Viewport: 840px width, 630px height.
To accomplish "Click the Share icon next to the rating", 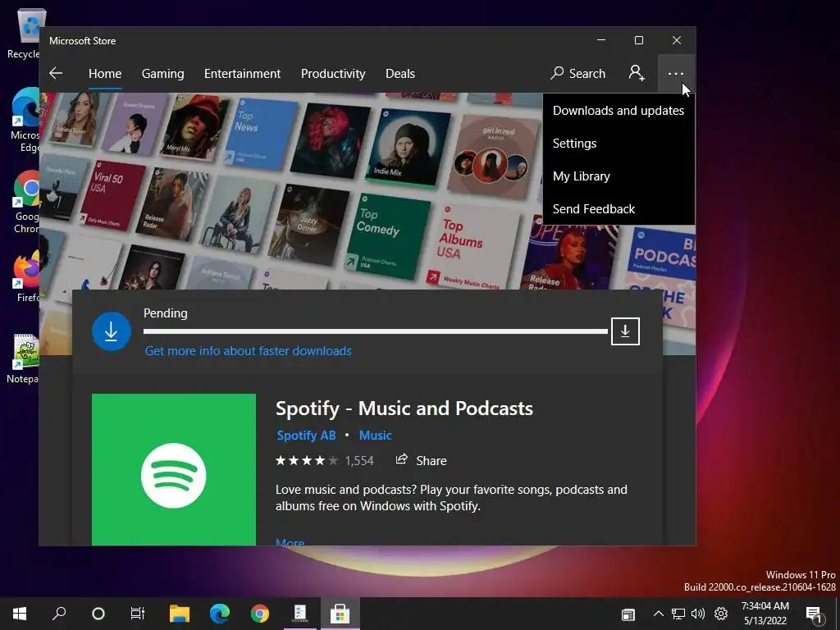I will click(x=401, y=459).
